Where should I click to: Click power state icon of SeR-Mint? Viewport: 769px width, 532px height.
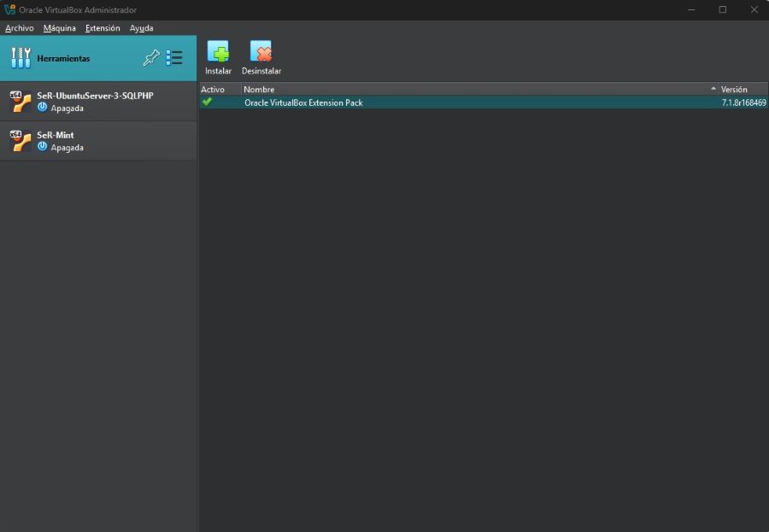click(x=42, y=146)
